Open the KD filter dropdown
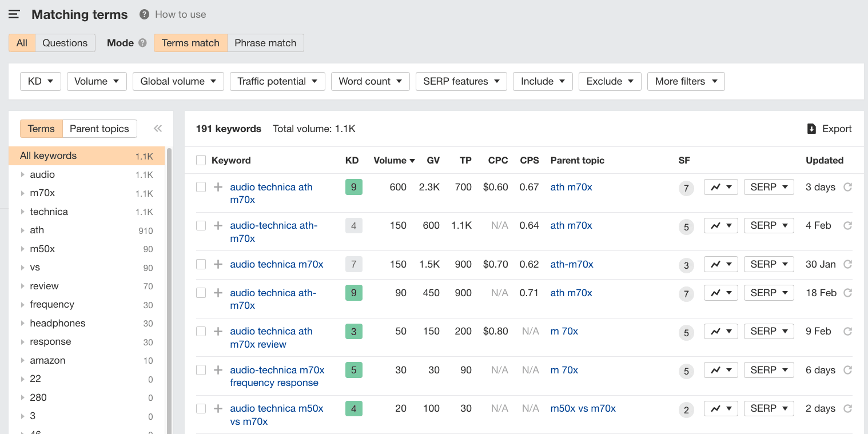This screenshot has height=434, width=868. [41, 81]
